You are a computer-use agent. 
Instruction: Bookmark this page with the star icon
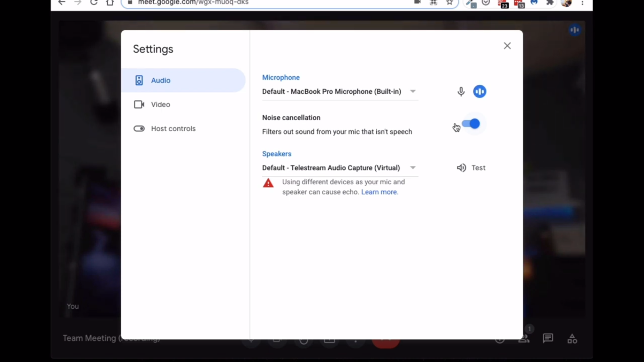[x=449, y=2]
